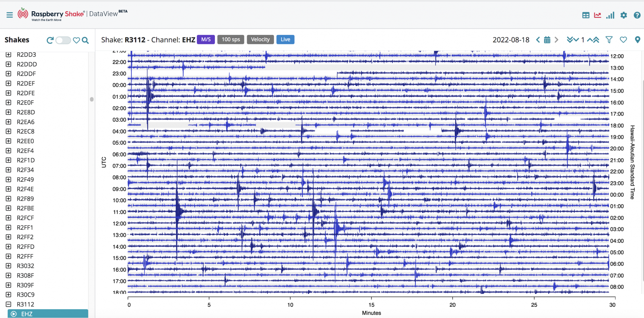Select station R2F1D in list
Image resolution: width=644 pixels, height=318 pixels.
coord(26,160)
